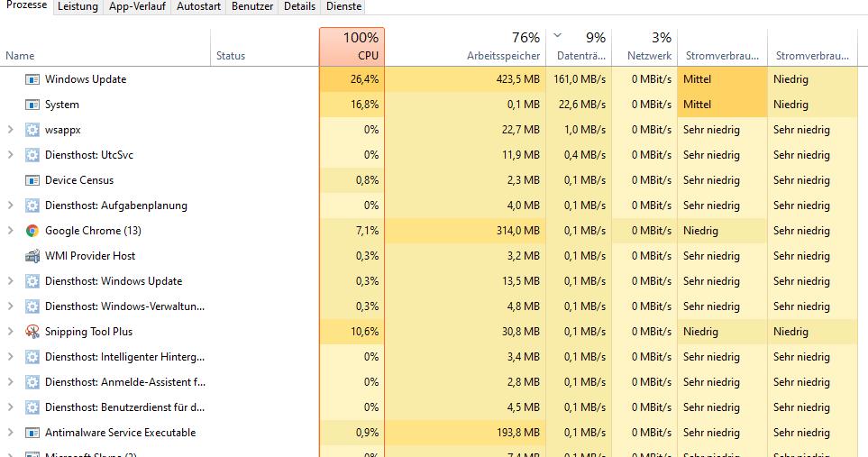868x457 pixels.
Task: Click the 1,0 MB/s disk value
Action: point(585,130)
